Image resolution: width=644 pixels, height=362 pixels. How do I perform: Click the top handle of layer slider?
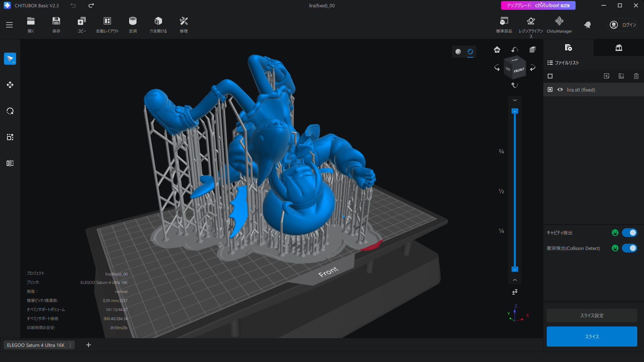pyautogui.click(x=515, y=111)
